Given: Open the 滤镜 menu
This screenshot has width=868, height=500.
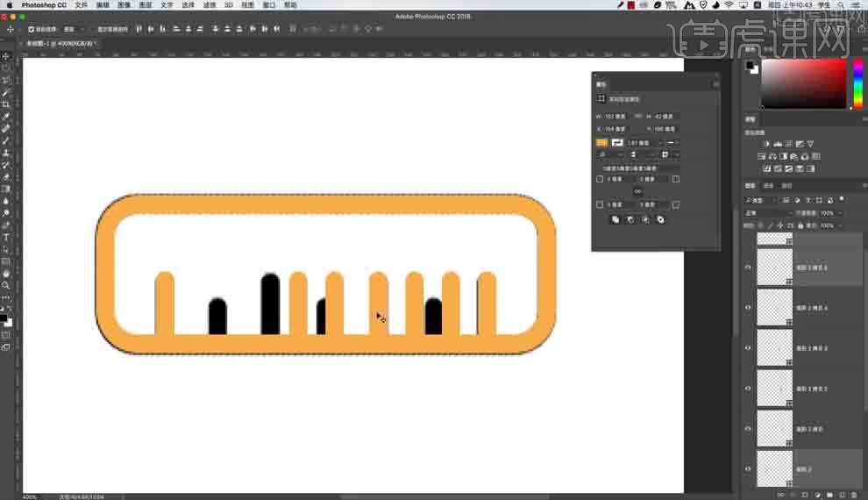Looking at the screenshot, I should [210, 5].
